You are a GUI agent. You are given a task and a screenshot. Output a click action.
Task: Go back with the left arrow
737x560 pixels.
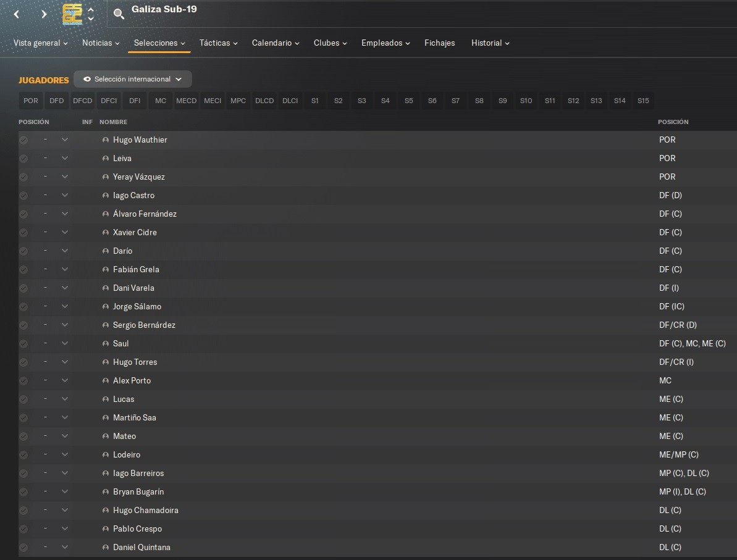[17, 14]
